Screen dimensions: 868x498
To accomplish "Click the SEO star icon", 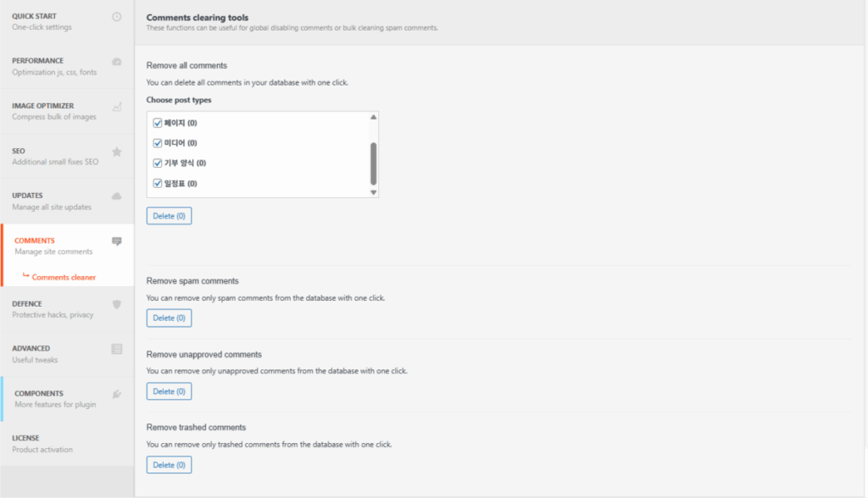I will click(x=117, y=152).
